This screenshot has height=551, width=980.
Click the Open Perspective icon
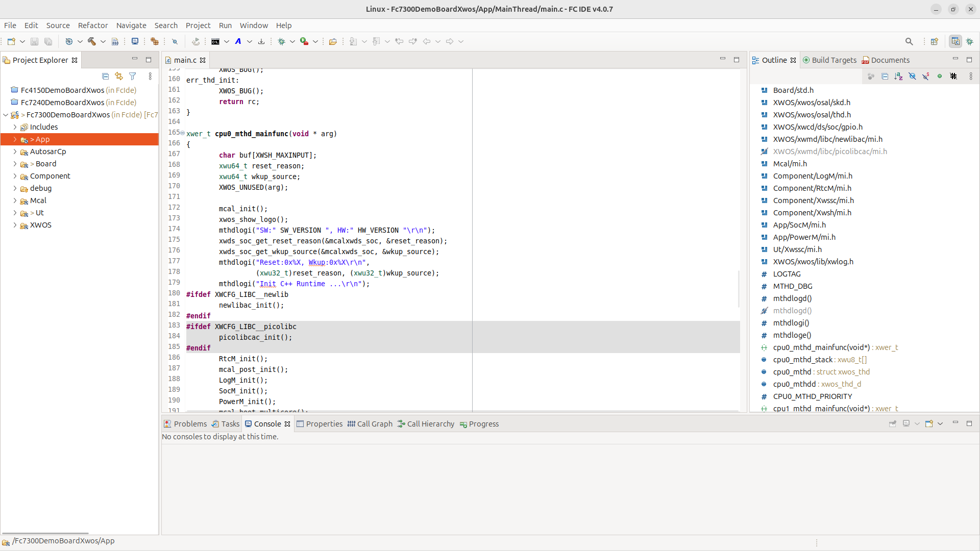click(x=935, y=41)
